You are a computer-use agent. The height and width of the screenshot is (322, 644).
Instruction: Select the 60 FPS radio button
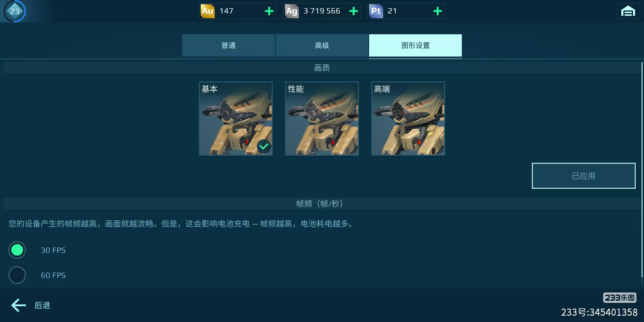(x=17, y=275)
